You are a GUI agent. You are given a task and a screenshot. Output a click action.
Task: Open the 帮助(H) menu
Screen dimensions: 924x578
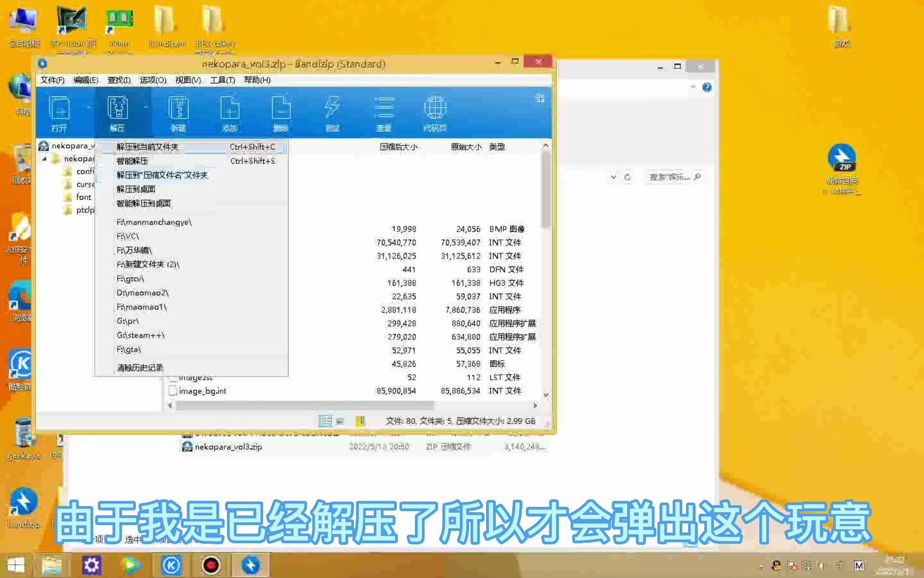coord(257,80)
